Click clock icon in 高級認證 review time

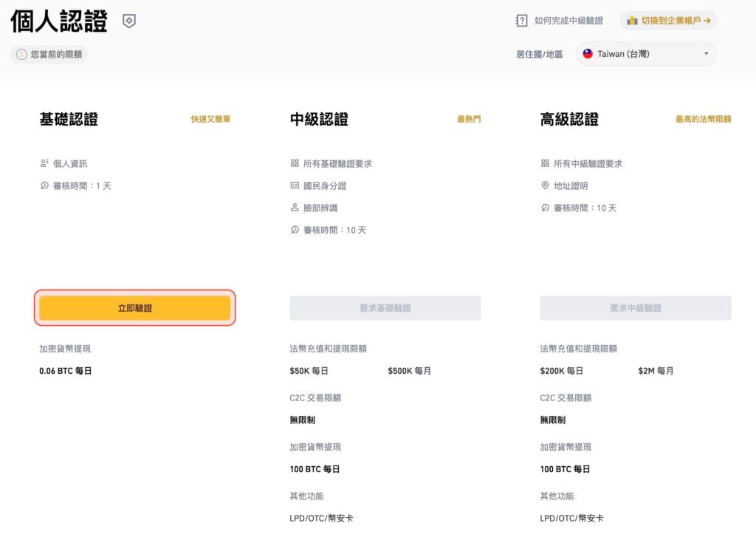click(545, 208)
